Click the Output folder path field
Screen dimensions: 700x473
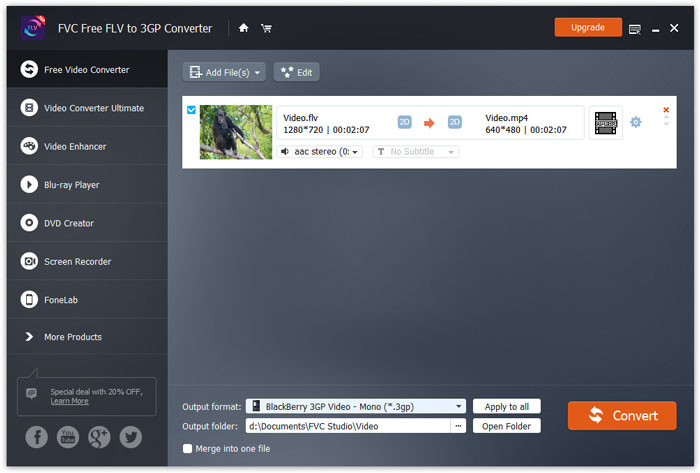pos(348,426)
